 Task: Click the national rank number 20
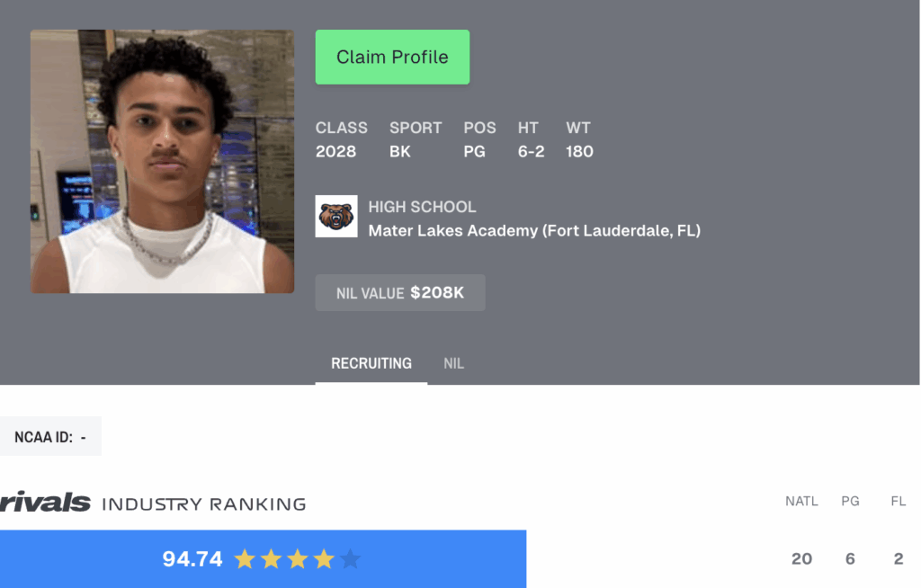pyautogui.click(x=801, y=558)
